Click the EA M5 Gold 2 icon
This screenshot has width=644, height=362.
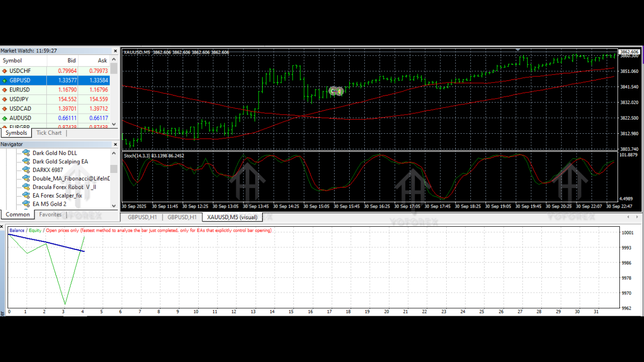click(26, 204)
